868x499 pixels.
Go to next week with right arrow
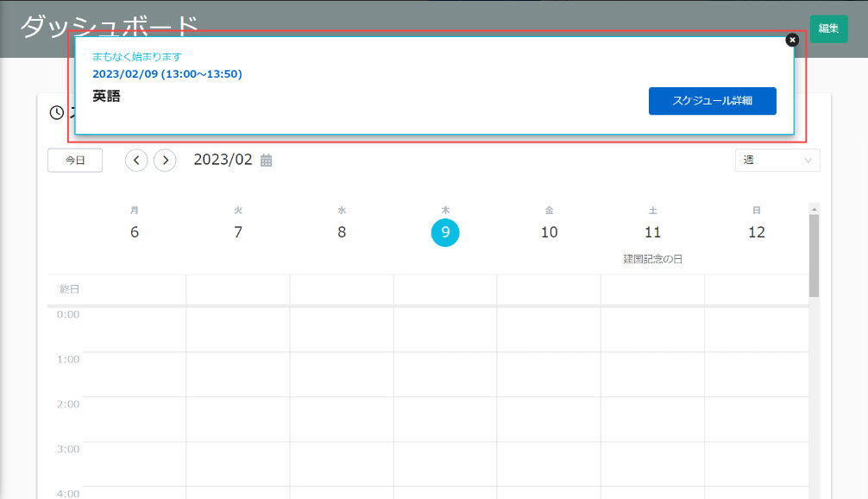point(165,161)
